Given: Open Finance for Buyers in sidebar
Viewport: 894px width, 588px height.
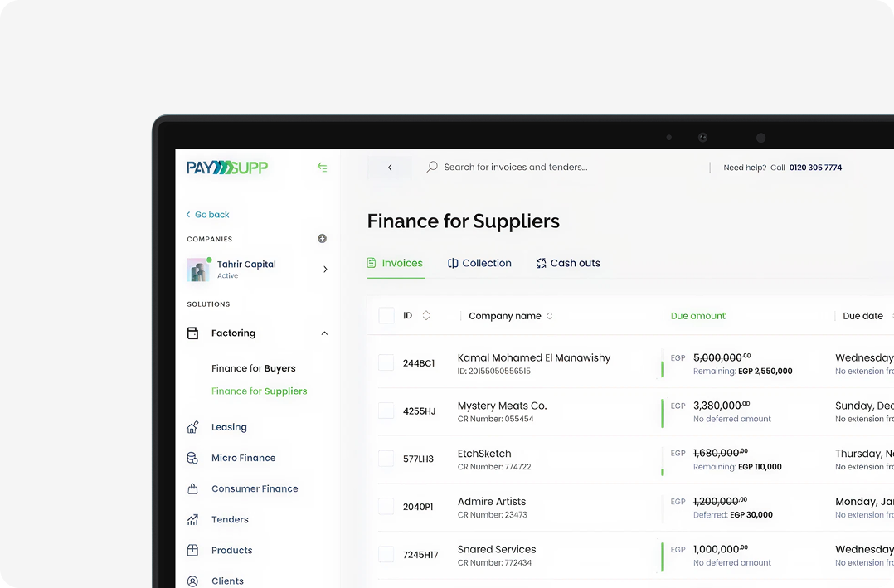Looking at the screenshot, I should tap(254, 368).
